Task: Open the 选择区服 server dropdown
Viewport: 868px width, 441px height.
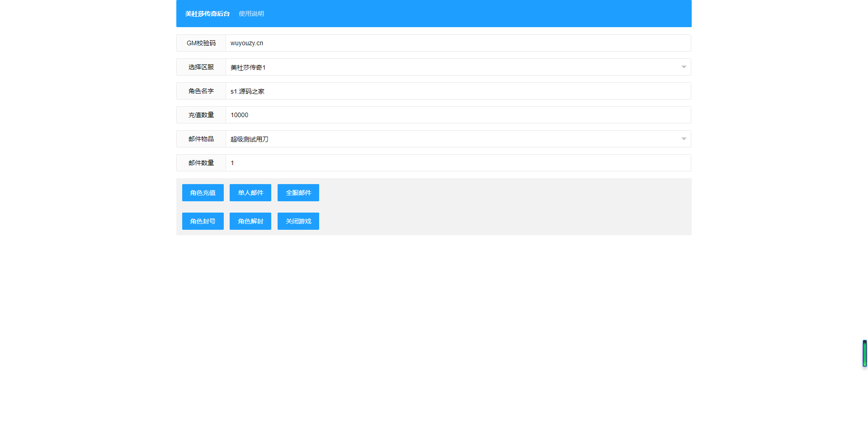Action: tap(458, 67)
